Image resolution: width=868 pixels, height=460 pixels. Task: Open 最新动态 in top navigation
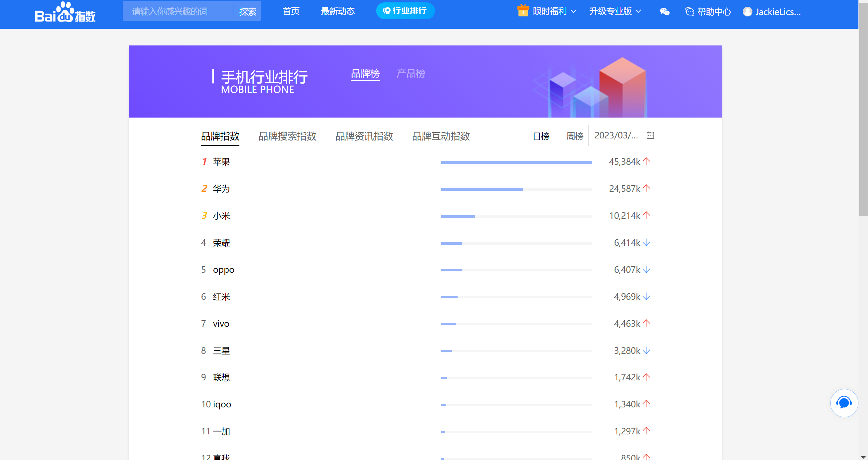pos(338,11)
